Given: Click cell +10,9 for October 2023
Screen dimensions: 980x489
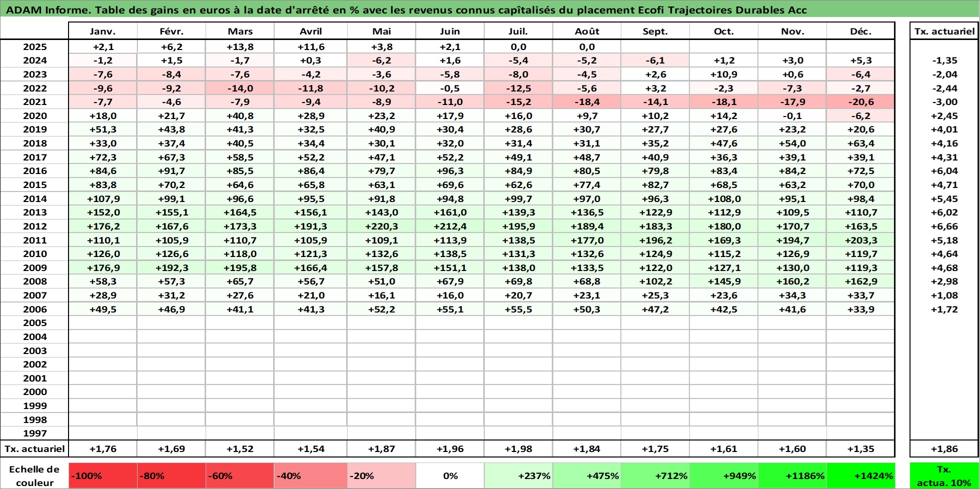Looking at the screenshot, I should point(724,74).
